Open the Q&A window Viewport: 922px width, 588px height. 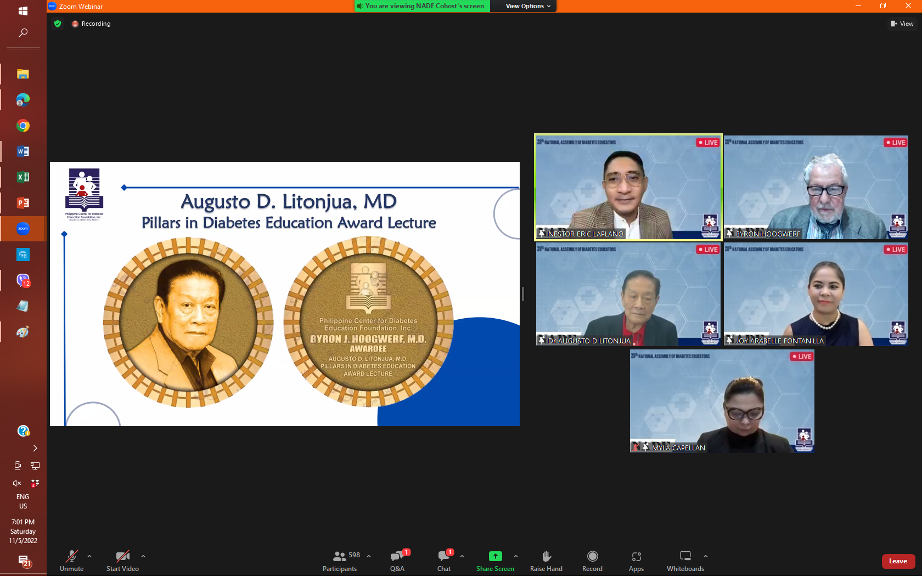click(397, 561)
